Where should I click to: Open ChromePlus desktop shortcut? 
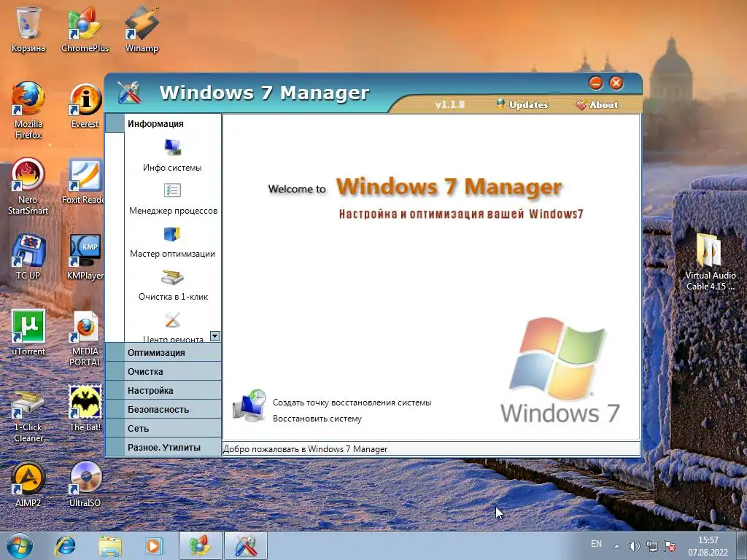pos(85,29)
